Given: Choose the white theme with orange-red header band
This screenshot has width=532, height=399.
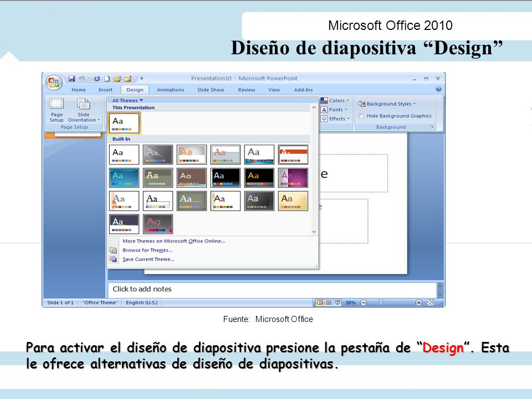Looking at the screenshot, I should point(293,155).
